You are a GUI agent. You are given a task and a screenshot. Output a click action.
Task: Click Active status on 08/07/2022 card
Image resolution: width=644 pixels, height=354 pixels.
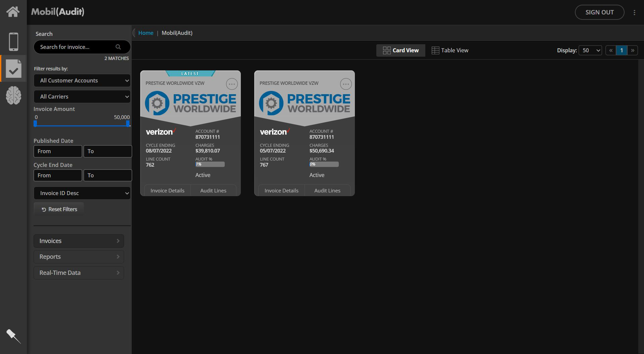[x=203, y=175]
